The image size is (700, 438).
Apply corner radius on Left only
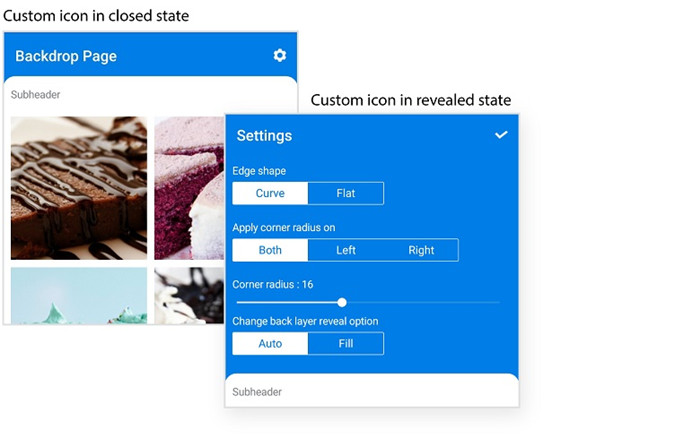click(x=346, y=250)
